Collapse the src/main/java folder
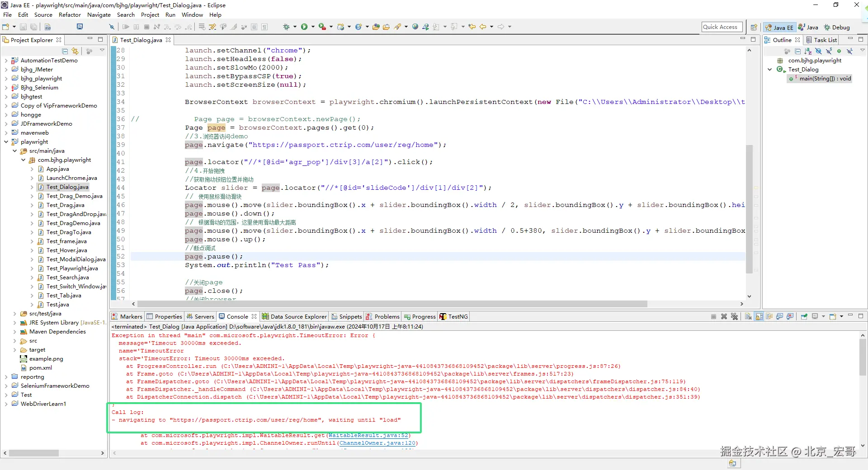The image size is (868, 470). click(14, 151)
